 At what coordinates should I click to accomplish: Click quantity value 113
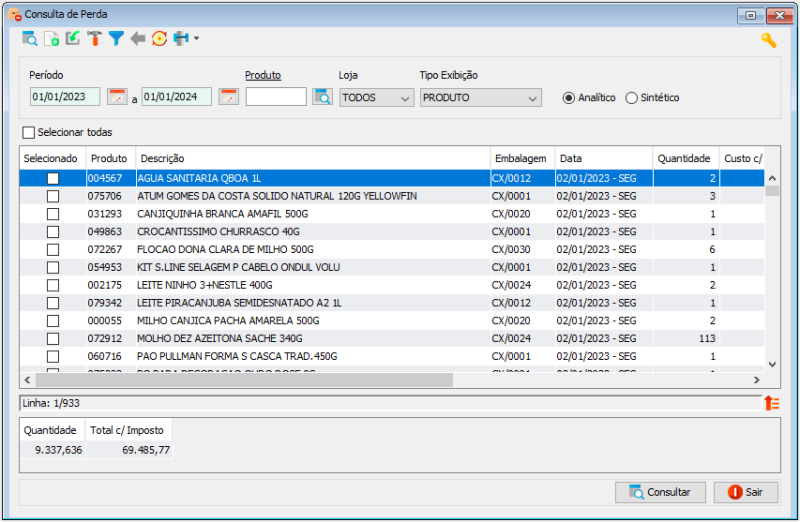[x=707, y=339]
